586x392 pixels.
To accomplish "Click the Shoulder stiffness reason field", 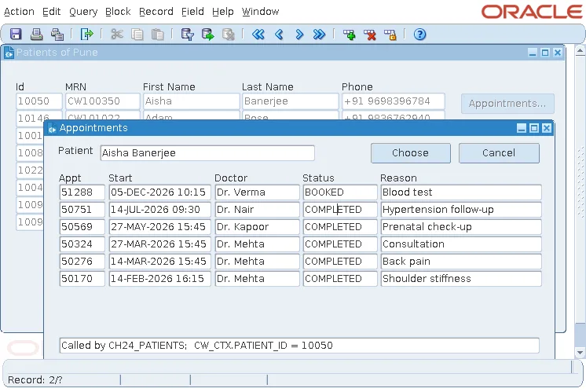I will click(x=461, y=278).
